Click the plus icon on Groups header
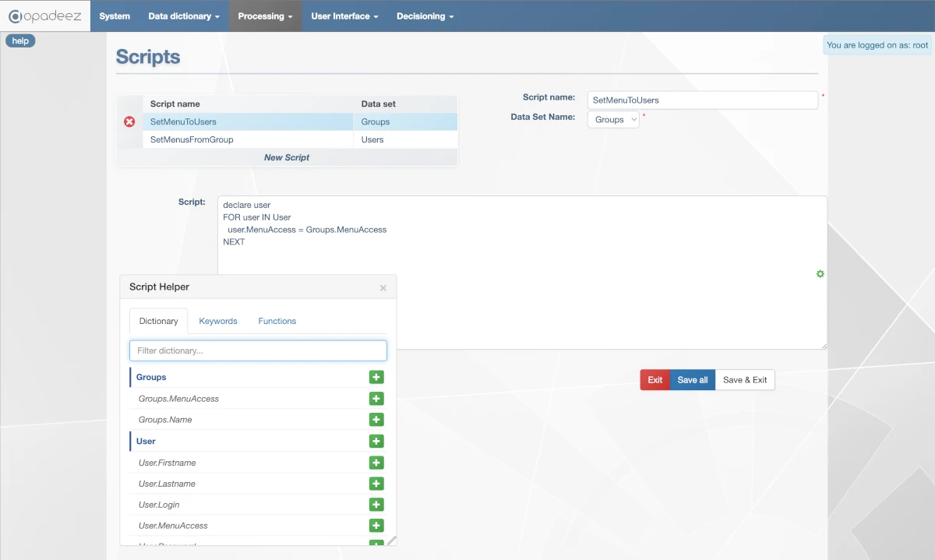Viewport: 935px width, 560px height. pos(376,377)
